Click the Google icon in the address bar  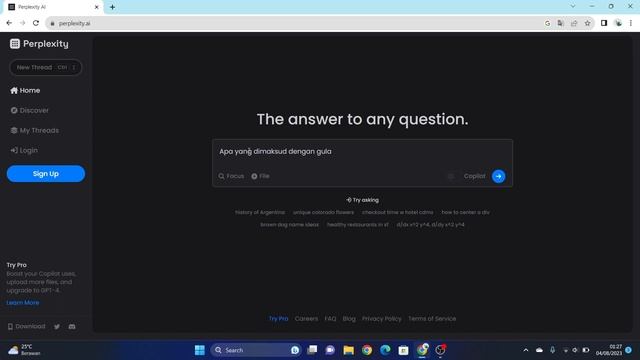coord(547,23)
